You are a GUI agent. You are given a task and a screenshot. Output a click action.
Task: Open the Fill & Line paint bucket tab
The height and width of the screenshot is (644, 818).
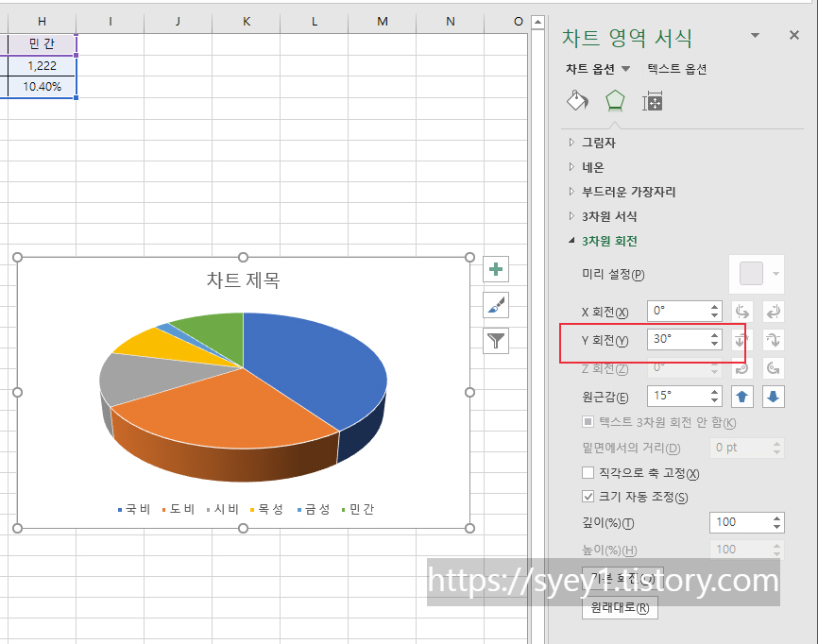[x=577, y=101]
